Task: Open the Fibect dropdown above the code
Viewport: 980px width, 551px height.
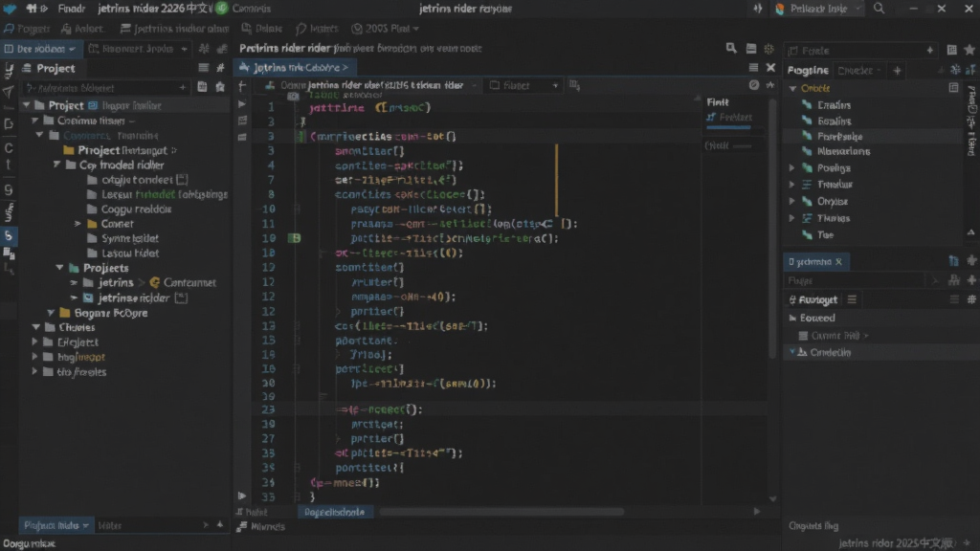Action: click(x=523, y=85)
